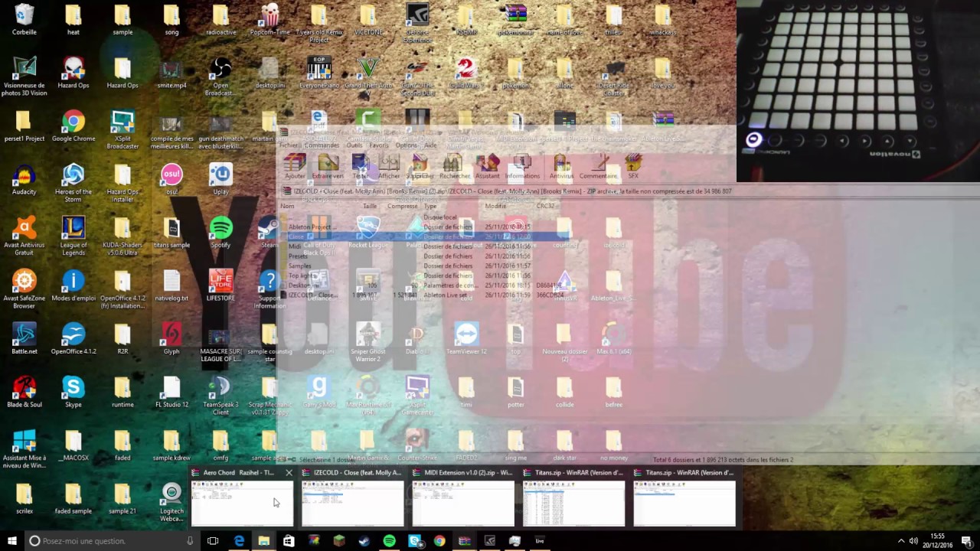Open Modes d'emploi desktop shortcut
The image size is (980, 551).
[73, 285]
